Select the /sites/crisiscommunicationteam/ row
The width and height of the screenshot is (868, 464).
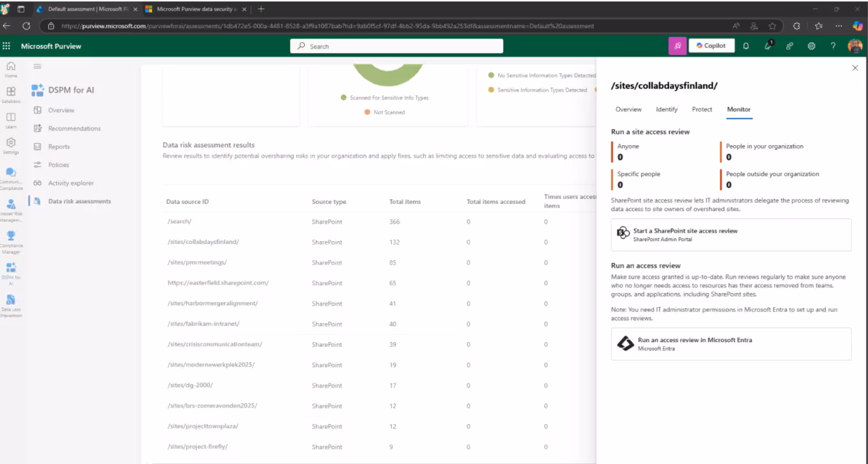(x=380, y=345)
